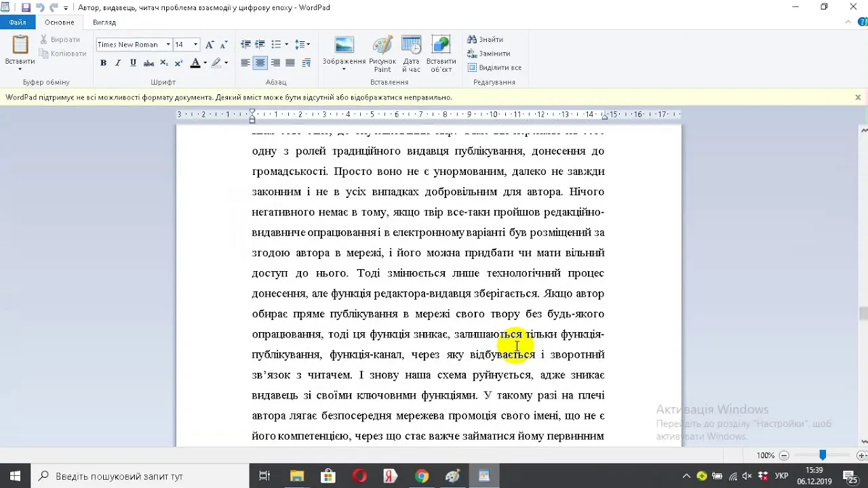Toggle superscript formatting
Image resolution: width=868 pixels, height=488 pixels.
[179, 63]
